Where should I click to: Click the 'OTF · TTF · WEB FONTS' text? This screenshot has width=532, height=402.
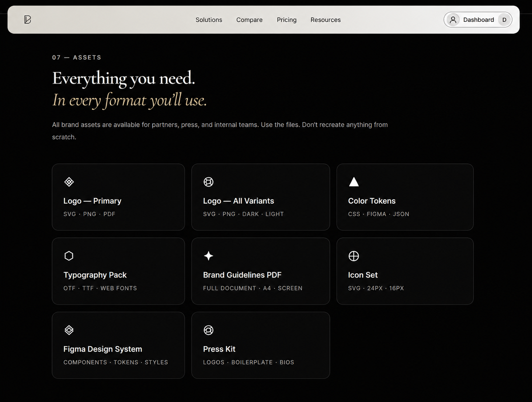pyautogui.click(x=100, y=288)
